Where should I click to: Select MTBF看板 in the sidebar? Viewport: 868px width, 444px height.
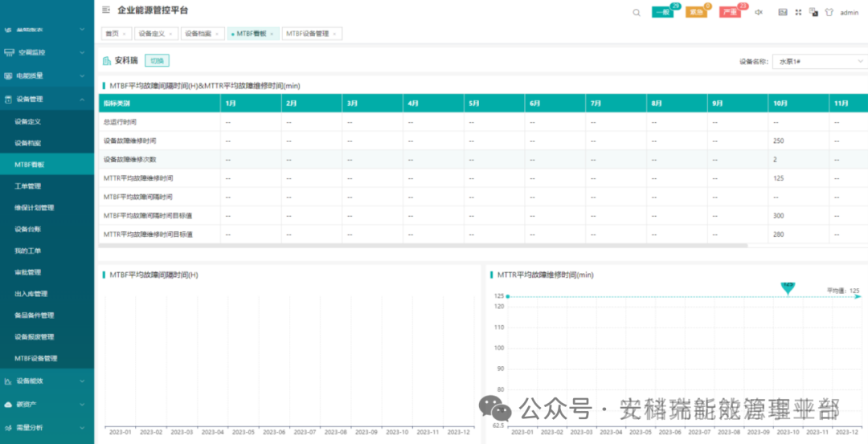click(47, 165)
